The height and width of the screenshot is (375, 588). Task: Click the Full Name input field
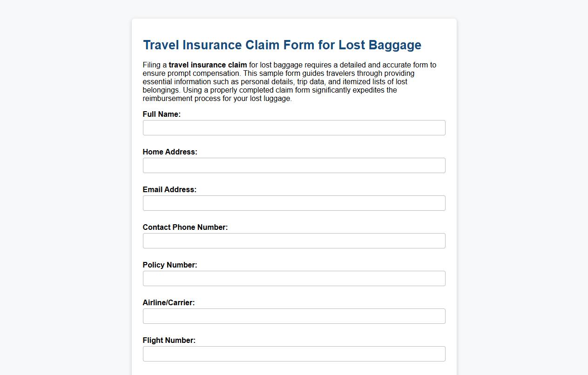294,127
